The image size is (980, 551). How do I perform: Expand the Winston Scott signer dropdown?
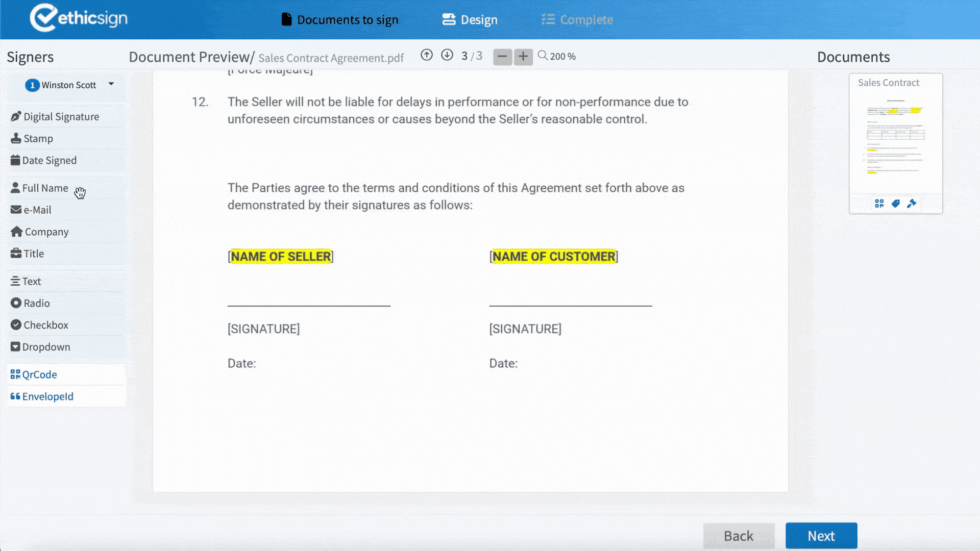point(111,84)
